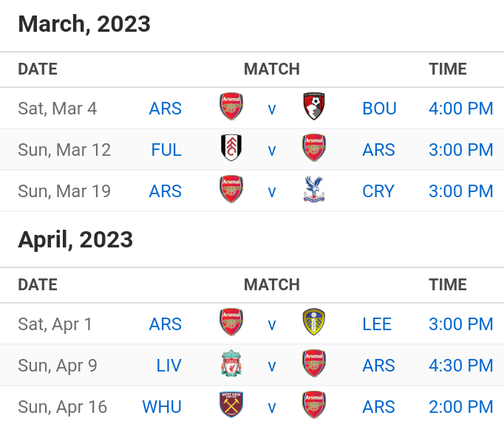Click the Liverpool crest in the Apr 9 row
The height and width of the screenshot is (421, 504).
pos(231,363)
